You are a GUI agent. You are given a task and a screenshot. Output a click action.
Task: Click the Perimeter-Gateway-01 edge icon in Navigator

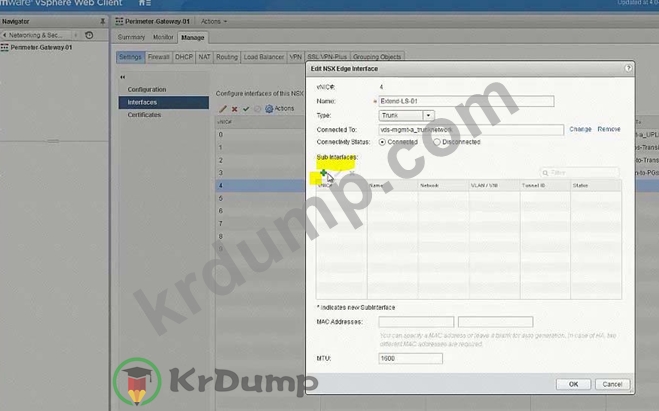5,47
